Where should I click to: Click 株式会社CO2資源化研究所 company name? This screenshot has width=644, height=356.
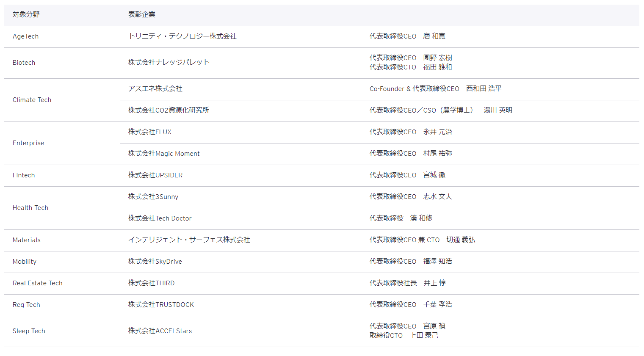[x=169, y=110]
